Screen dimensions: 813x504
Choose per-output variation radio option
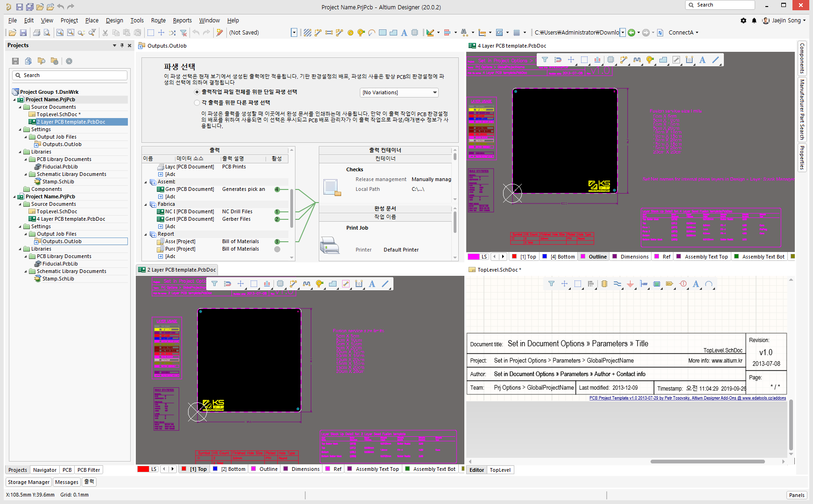(197, 102)
